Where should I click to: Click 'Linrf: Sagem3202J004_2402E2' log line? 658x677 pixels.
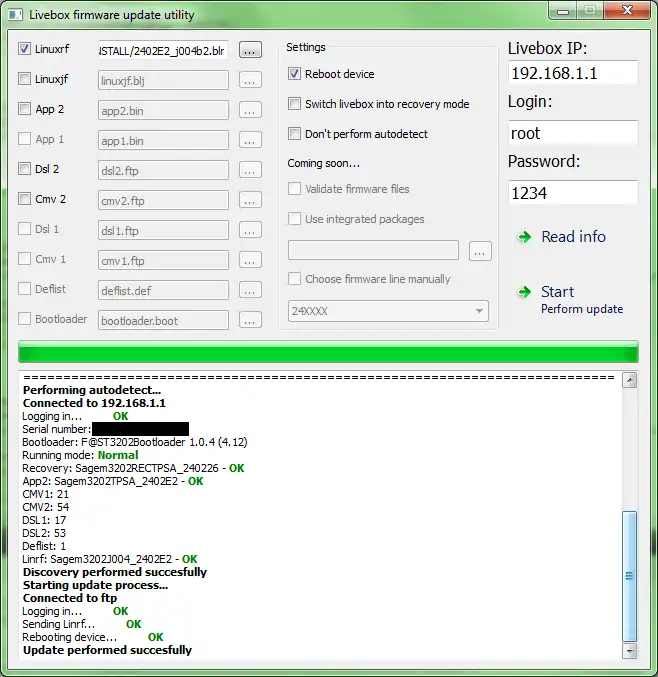coord(110,559)
